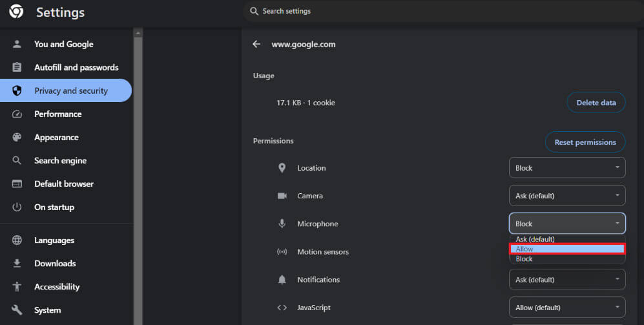Screen dimensions: 644x325
Task: Click the Motion sensors icon
Action: (x=282, y=252)
